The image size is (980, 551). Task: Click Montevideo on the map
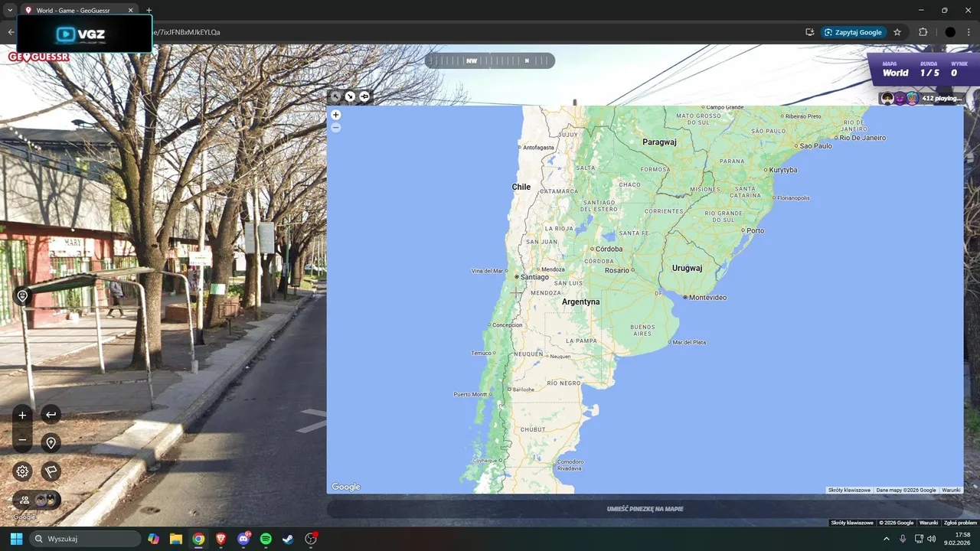click(x=684, y=297)
